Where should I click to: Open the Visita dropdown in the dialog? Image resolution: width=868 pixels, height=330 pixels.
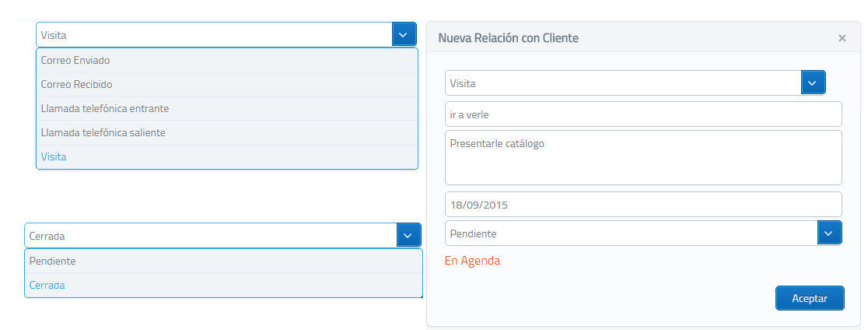click(x=813, y=83)
